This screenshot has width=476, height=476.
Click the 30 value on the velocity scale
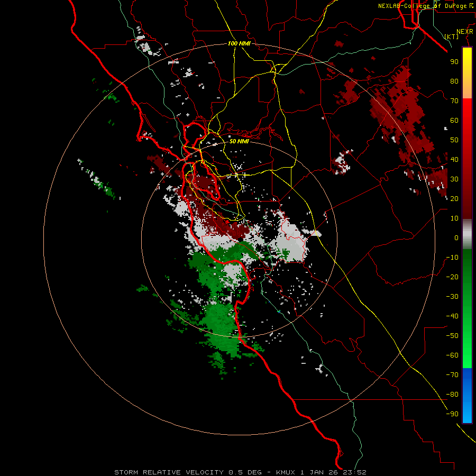point(454,179)
